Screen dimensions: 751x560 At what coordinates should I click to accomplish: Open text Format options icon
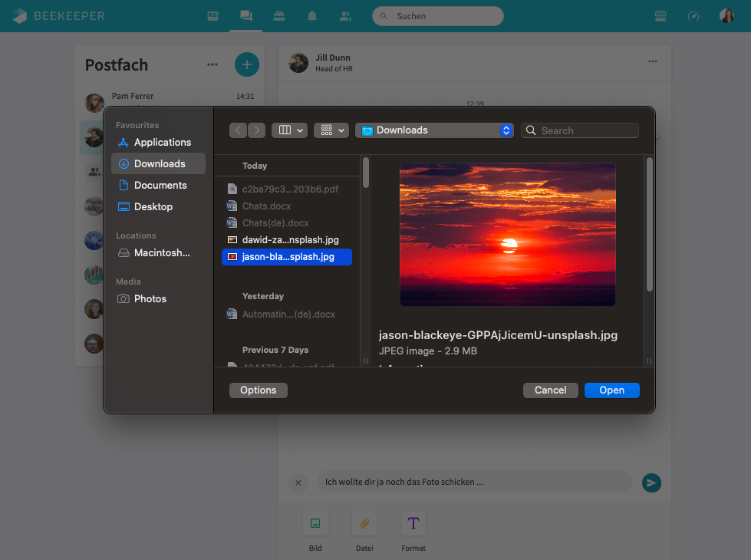(x=413, y=523)
